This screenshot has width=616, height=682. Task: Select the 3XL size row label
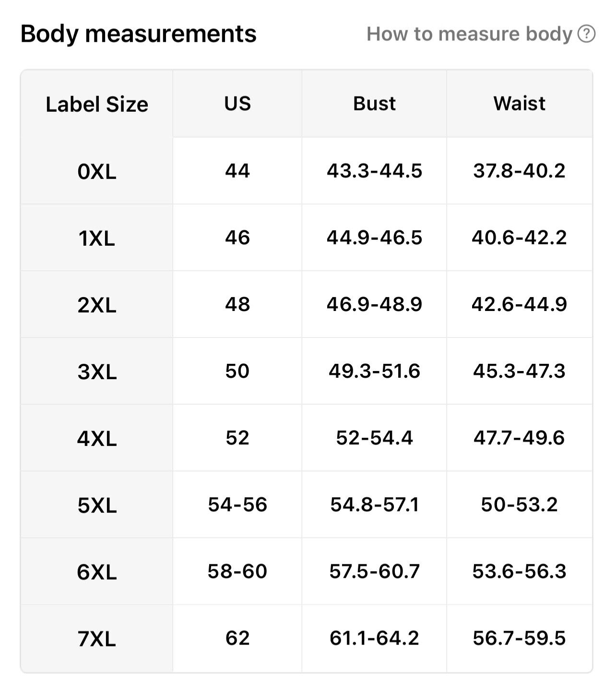pos(97,371)
